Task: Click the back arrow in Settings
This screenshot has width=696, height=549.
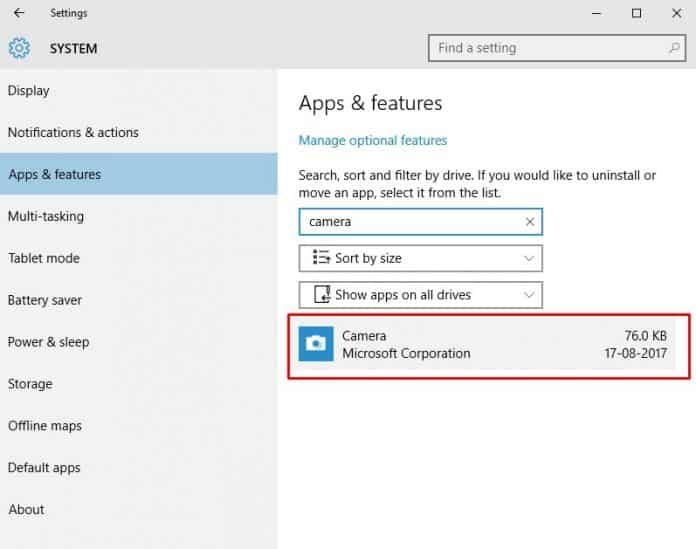Action: (x=19, y=13)
